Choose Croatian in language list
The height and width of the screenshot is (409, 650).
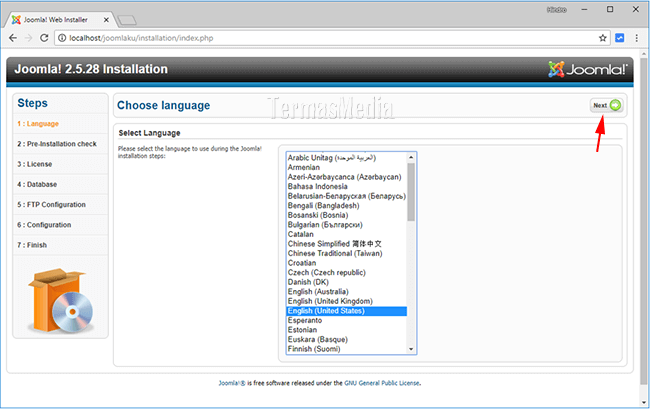(x=347, y=263)
